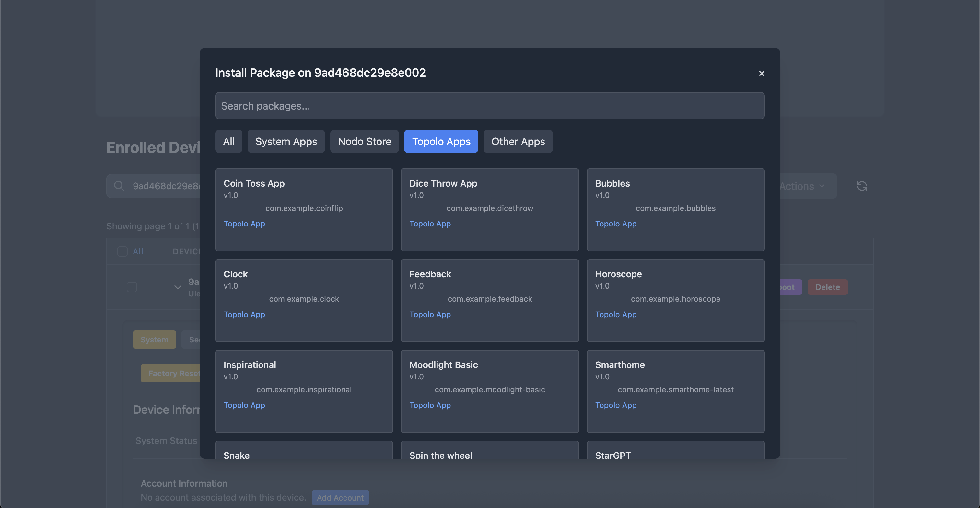Switch to System Apps filter tab

286,142
